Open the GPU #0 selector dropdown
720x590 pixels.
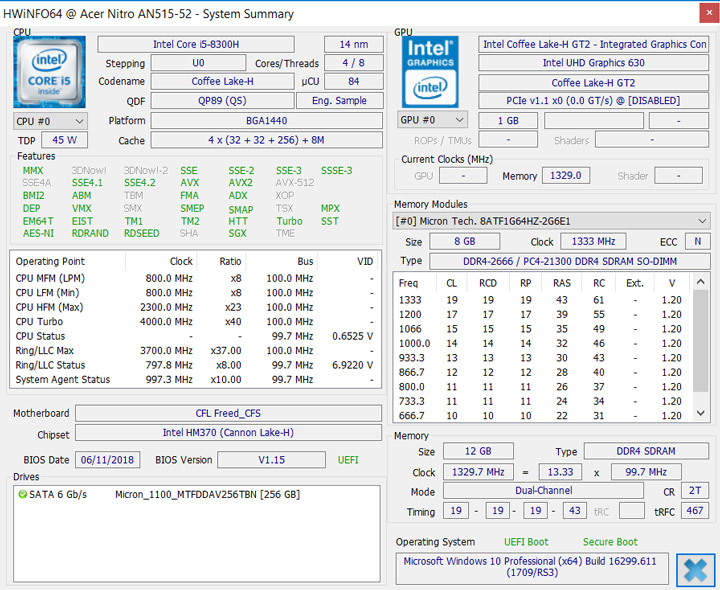(431, 120)
